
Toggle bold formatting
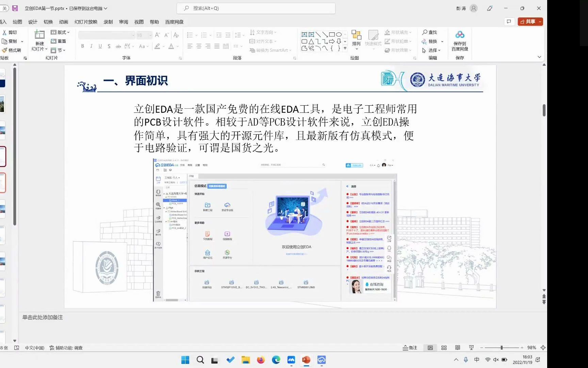tap(82, 46)
